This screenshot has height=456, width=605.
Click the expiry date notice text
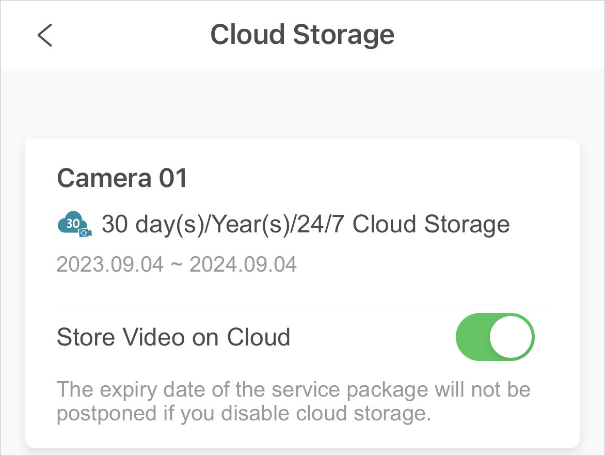click(293, 400)
